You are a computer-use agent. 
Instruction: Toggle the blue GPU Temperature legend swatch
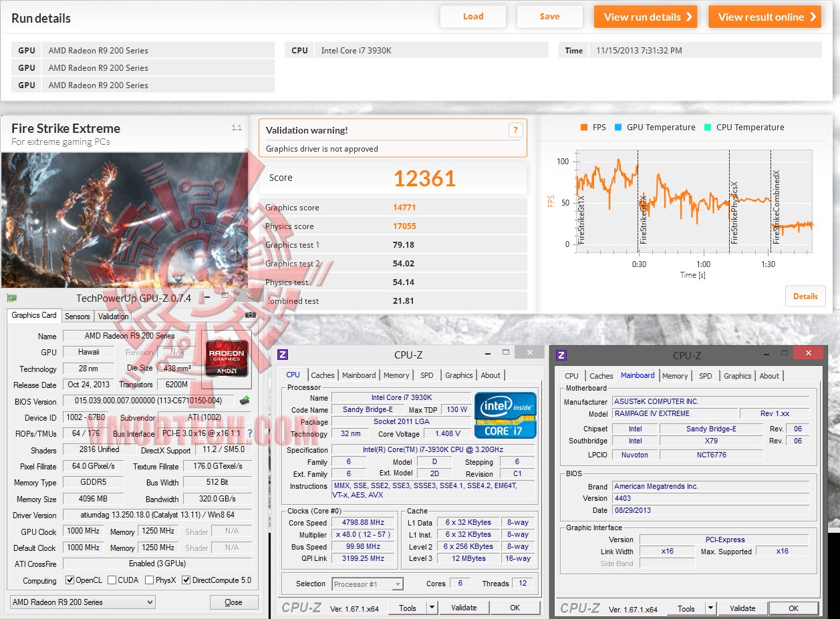[x=618, y=128]
